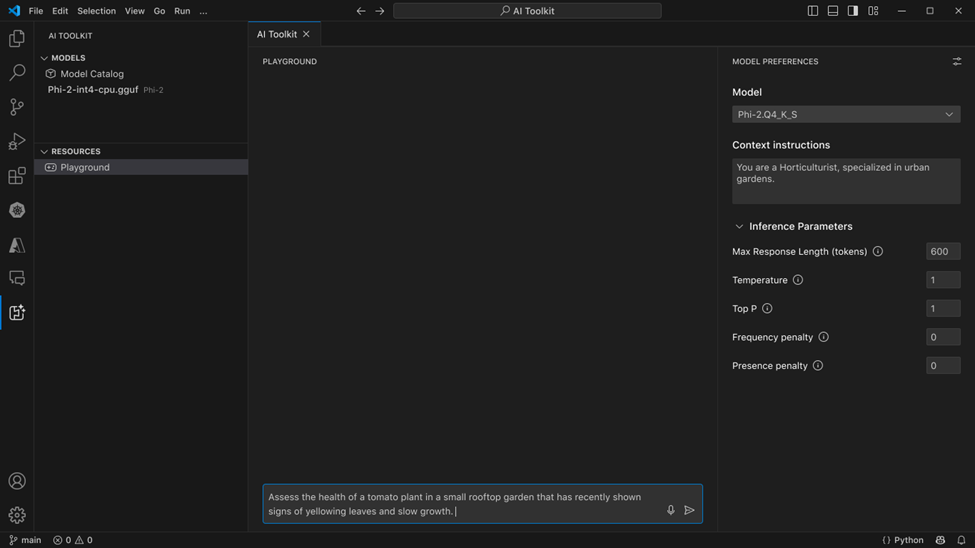The width and height of the screenshot is (975, 548).
Task: Open the Accounts icon
Action: (17, 481)
